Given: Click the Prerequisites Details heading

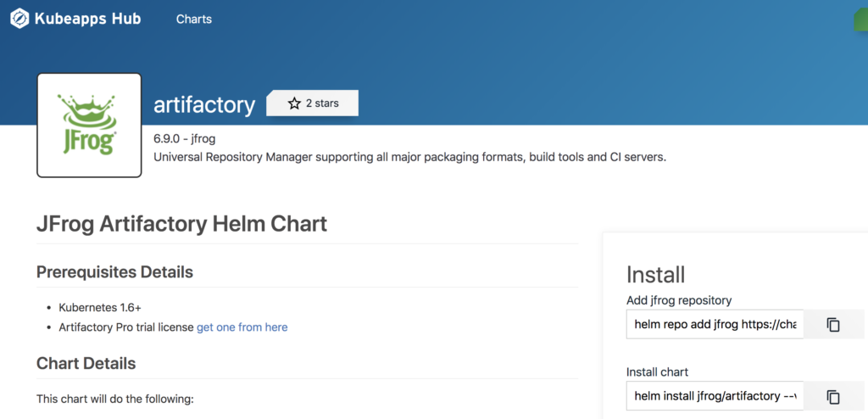Looking at the screenshot, I should (x=114, y=272).
